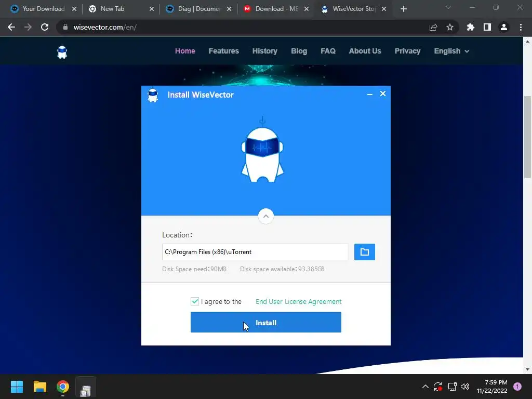Click the Location path input field
Screen dimensions: 532x399
pyautogui.click(x=255, y=252)
